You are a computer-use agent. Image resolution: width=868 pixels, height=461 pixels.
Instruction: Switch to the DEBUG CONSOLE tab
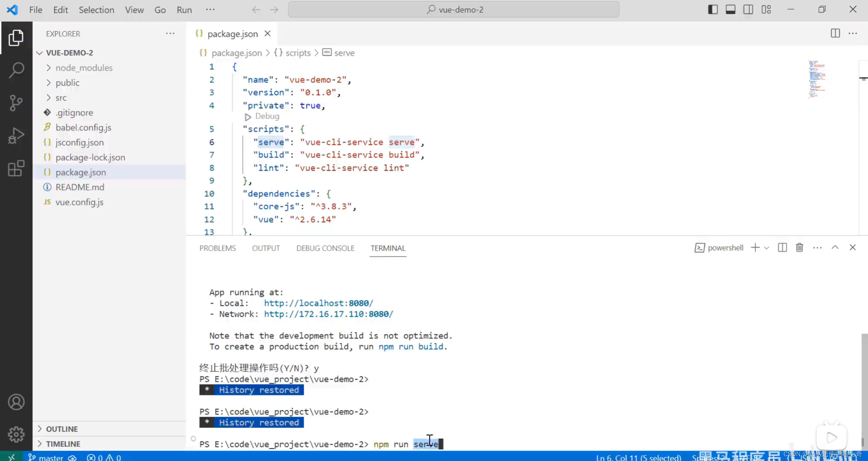click(x=325, y=248)
